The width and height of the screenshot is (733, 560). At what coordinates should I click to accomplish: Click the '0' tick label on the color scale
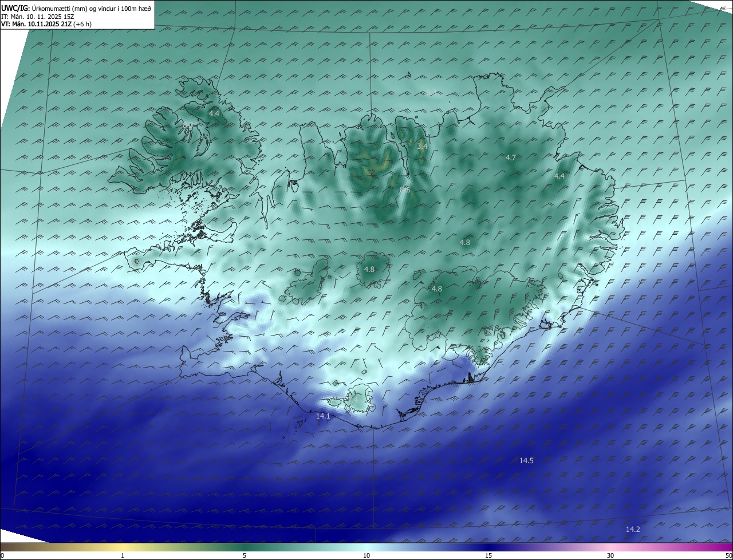pyautogui.click(x=2, y=555)
